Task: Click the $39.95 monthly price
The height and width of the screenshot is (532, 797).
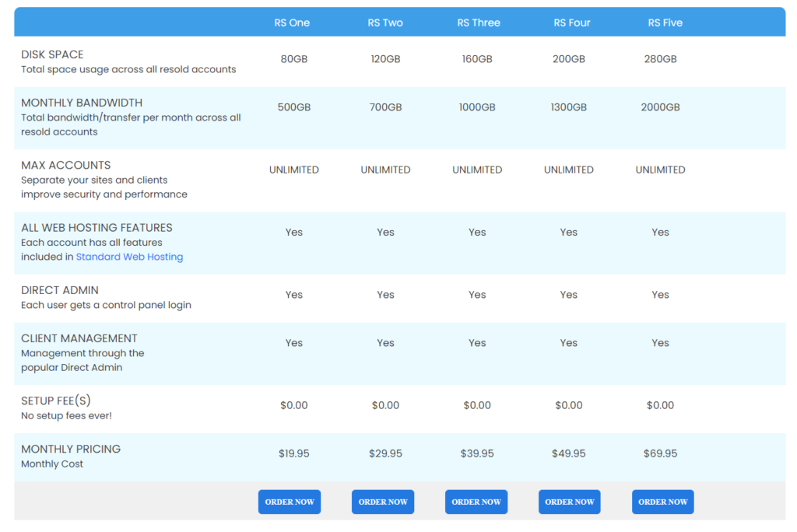Action: point(477,453)
